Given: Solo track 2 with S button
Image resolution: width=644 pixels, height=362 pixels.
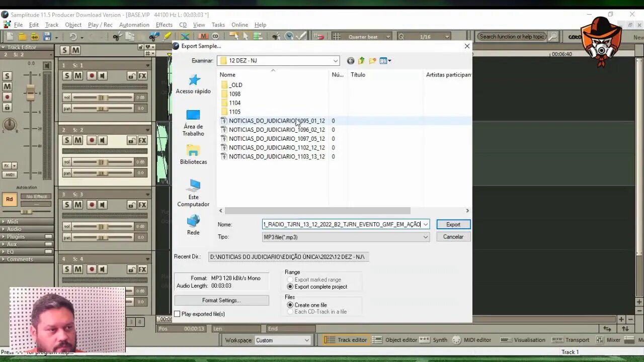Looking at the screenshot, I should [67, 140].
